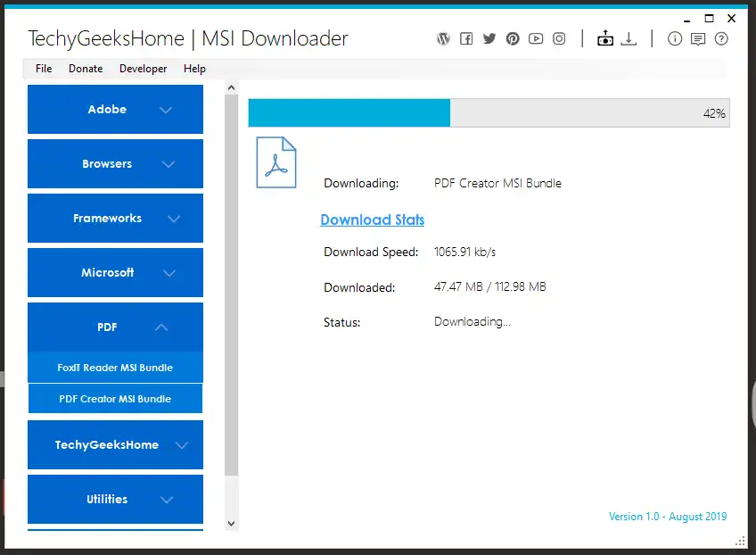Screen dimensions: 756x555
Task: Open the WordPress site icon
Action: 443,38
